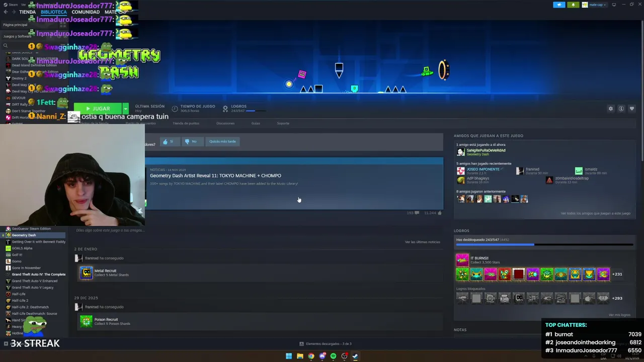Switch to Big Picture monitor icon

pyautogui.click(x=613, y=5)
